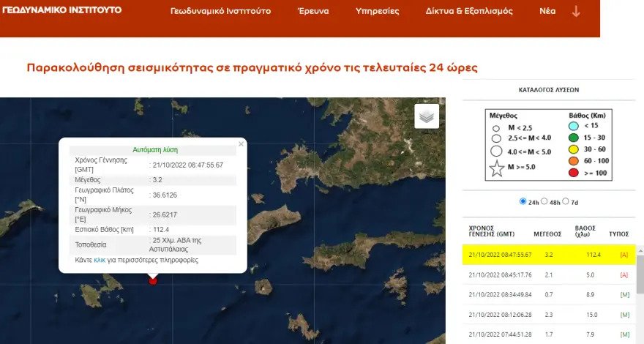Screen dimensions: 644x344
Task: Select the highlighted 08:47:55.67 earthquake row
Action: click(x=549, y=255)
